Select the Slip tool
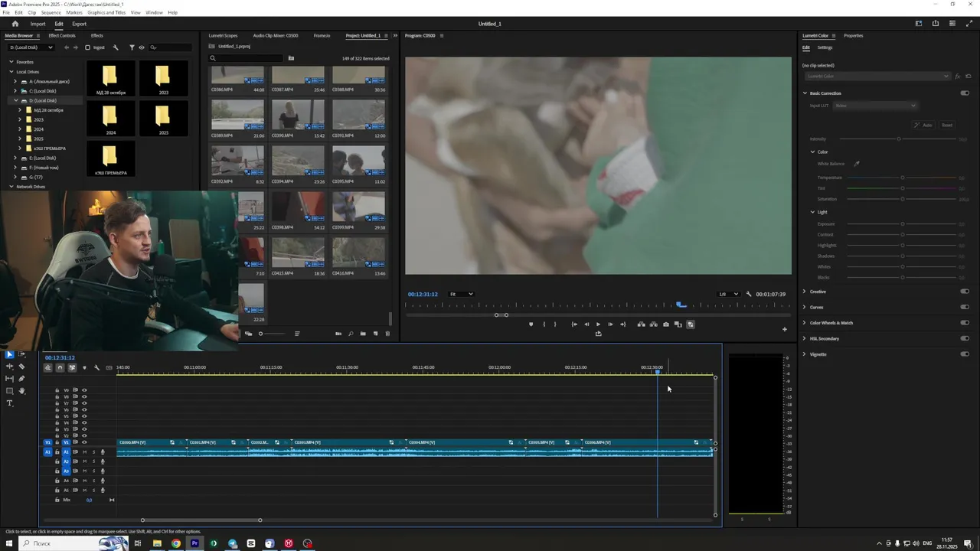This screenshot has width=980, height=551. click(9, 379)
